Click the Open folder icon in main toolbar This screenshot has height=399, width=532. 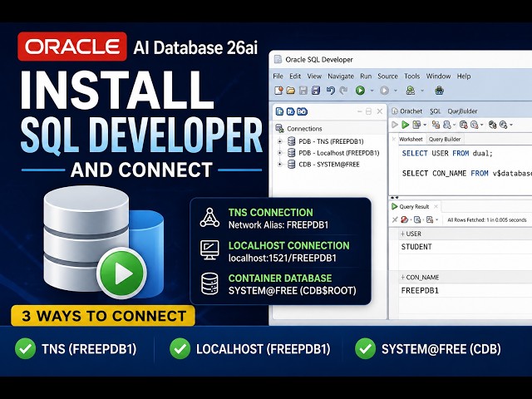[x=290, y=91]
